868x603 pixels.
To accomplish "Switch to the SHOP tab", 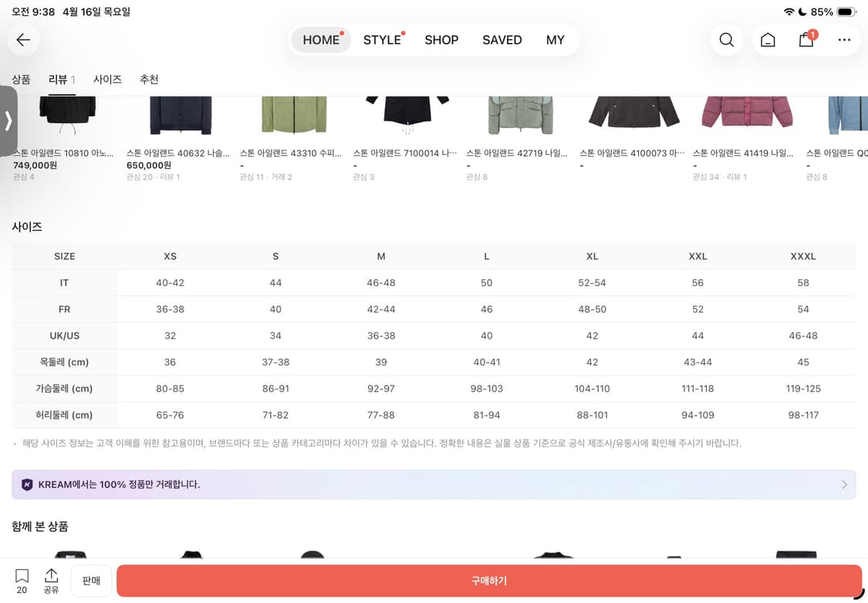I will [441, 40].
